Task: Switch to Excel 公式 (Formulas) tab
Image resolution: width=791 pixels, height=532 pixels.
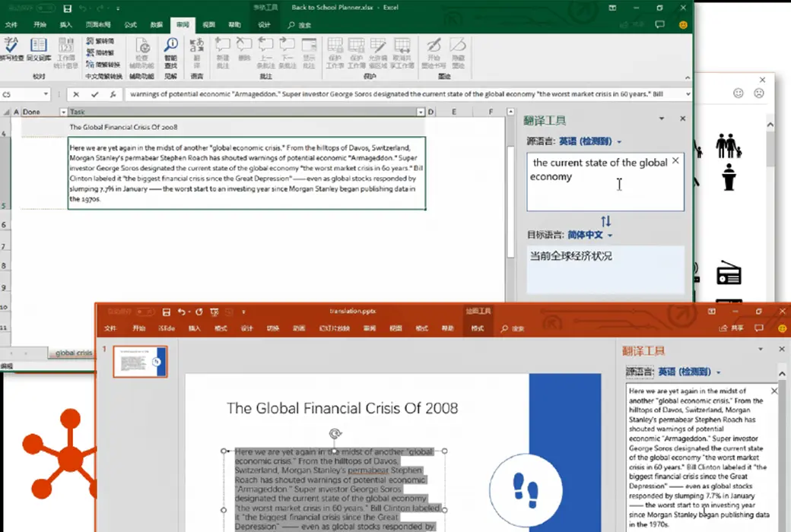Action: (x=131, y=25)
